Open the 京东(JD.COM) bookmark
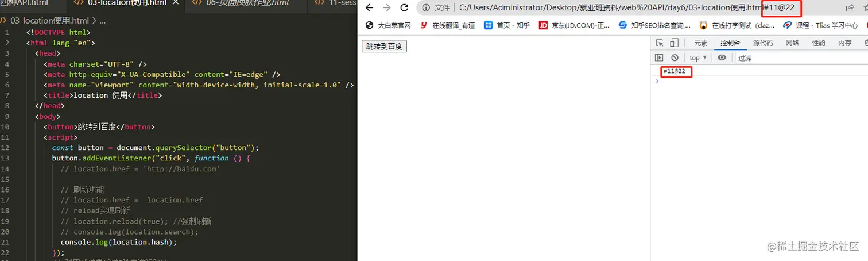The width and height of the screenshot is (868, 261). pyautogui.click(x=574, y=25)
